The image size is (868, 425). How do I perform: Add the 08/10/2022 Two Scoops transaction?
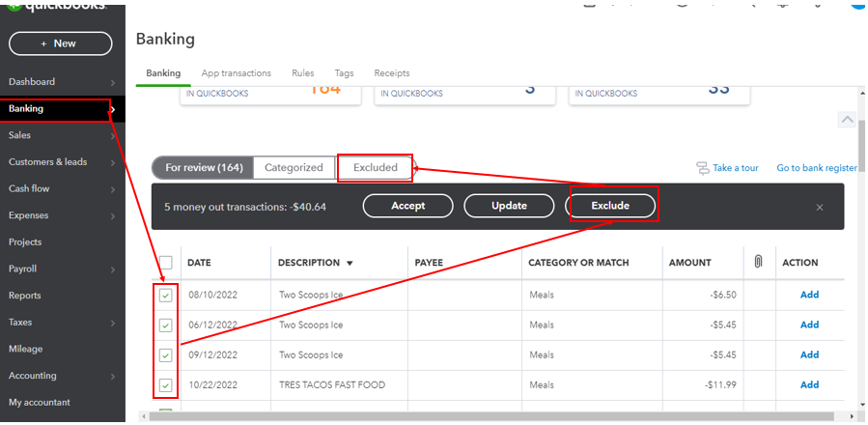(x=809, y=295)
